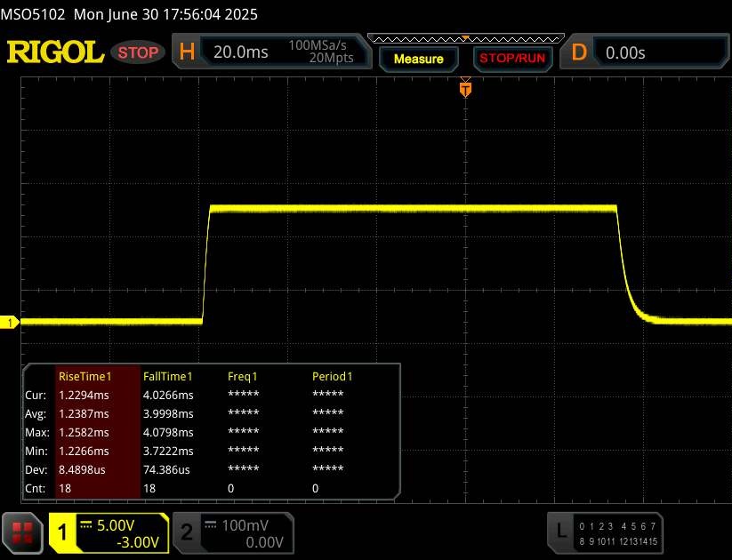Viewport: 732px width, 560px height.
Task: Click the RIGOL logo
Action: point(55,52)
